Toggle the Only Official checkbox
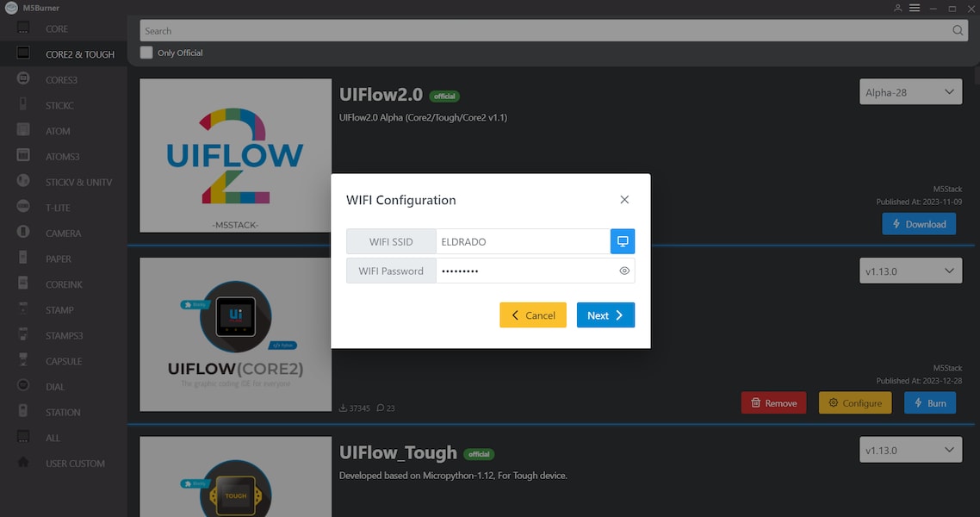The height and width of the screenshot is (517, 980). [146, 53]
